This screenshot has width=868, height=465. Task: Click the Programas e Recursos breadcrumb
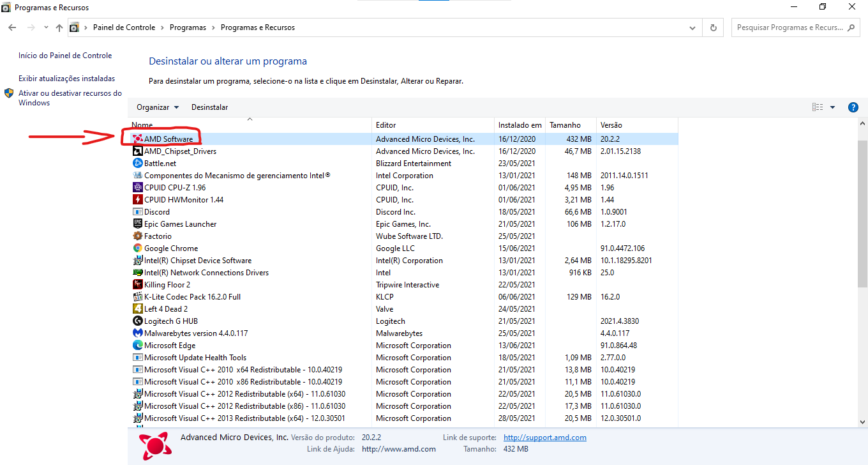(x=258, y=27)
